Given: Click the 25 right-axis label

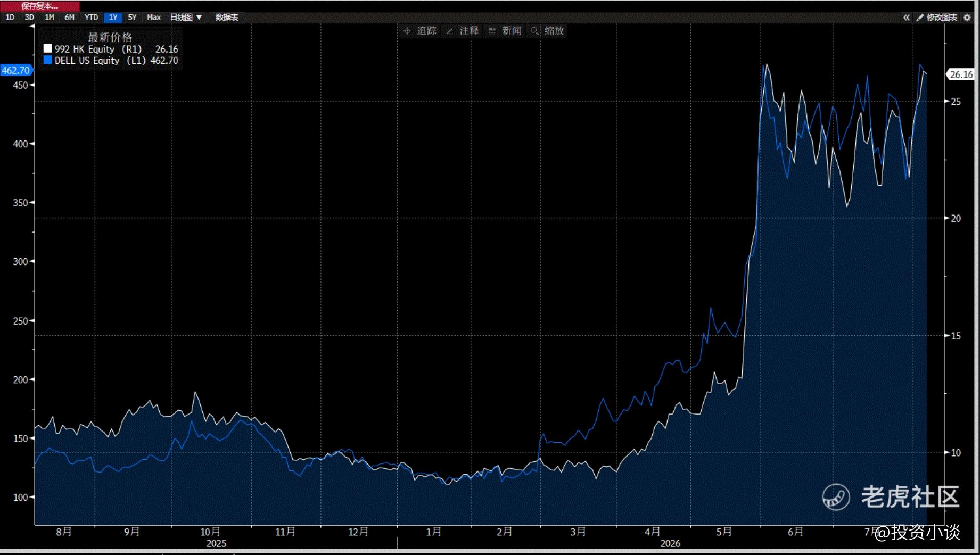Looking at the screenshot, I should [x=956, y=101].
